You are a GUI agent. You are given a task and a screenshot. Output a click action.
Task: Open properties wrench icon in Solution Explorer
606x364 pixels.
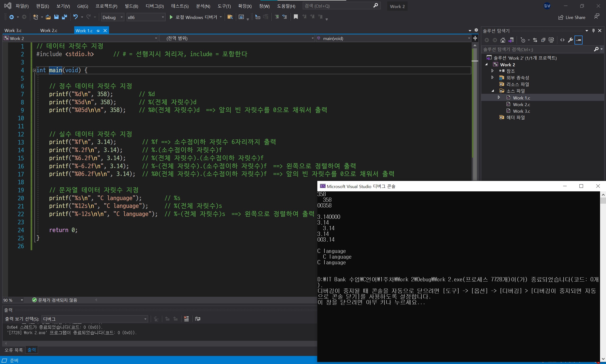(570, 40)
